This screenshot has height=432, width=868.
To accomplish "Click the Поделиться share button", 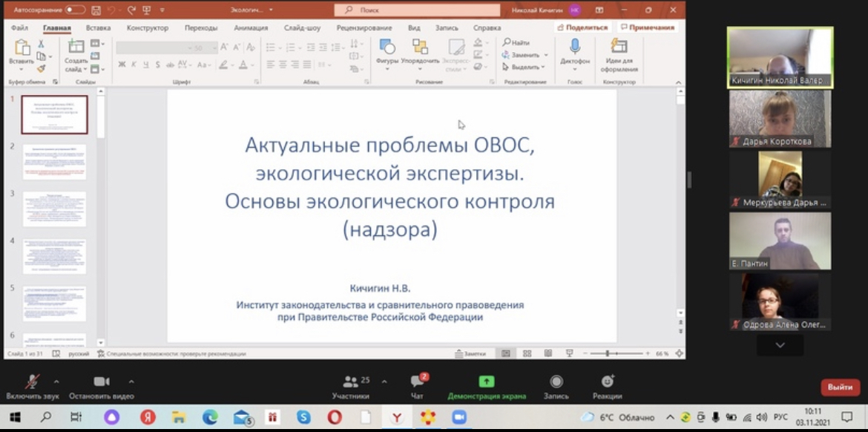I will pos(582,27).
